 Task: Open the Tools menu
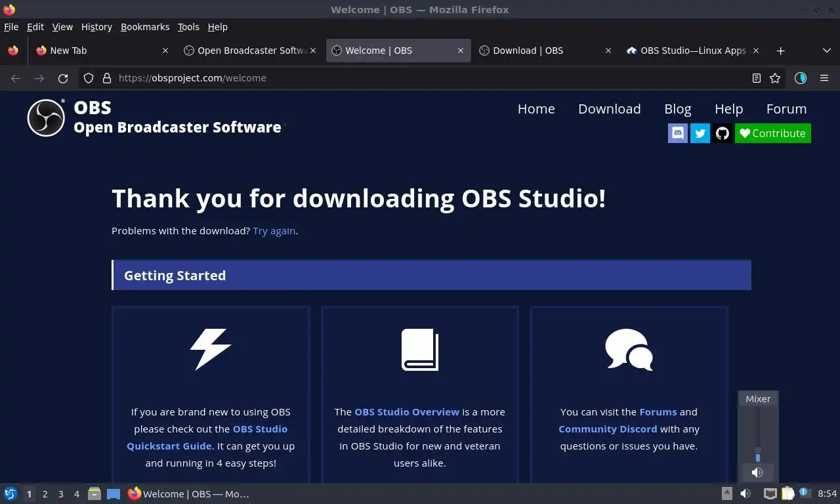(x=188, y=27)
